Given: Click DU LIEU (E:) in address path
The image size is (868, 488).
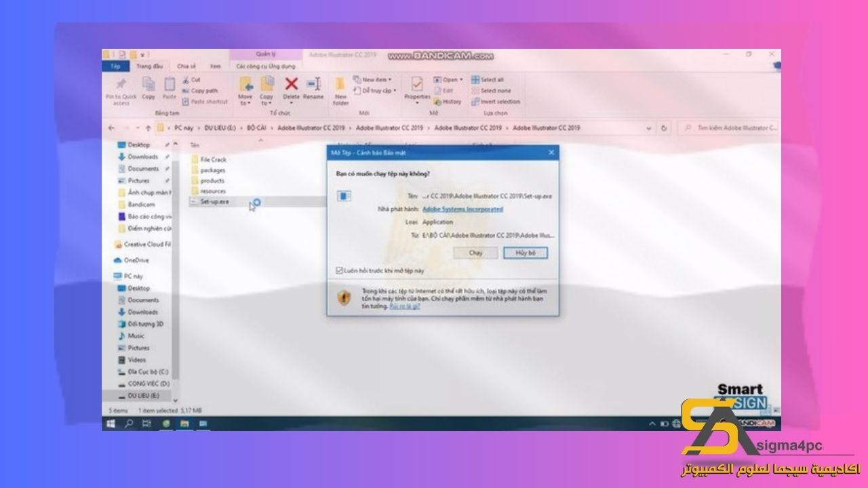Looking at the screenshot, I should (222, 127).
